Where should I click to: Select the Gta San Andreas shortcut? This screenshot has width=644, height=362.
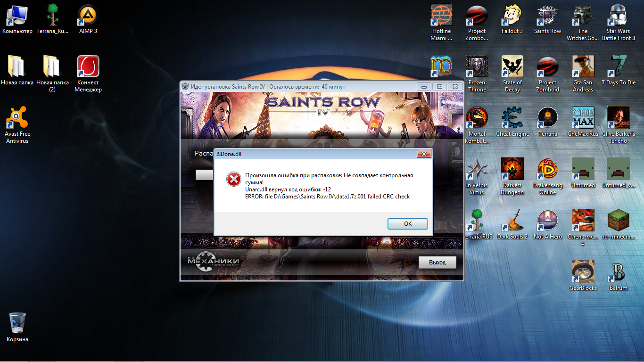pyautogui.click(x=583, y=74)
